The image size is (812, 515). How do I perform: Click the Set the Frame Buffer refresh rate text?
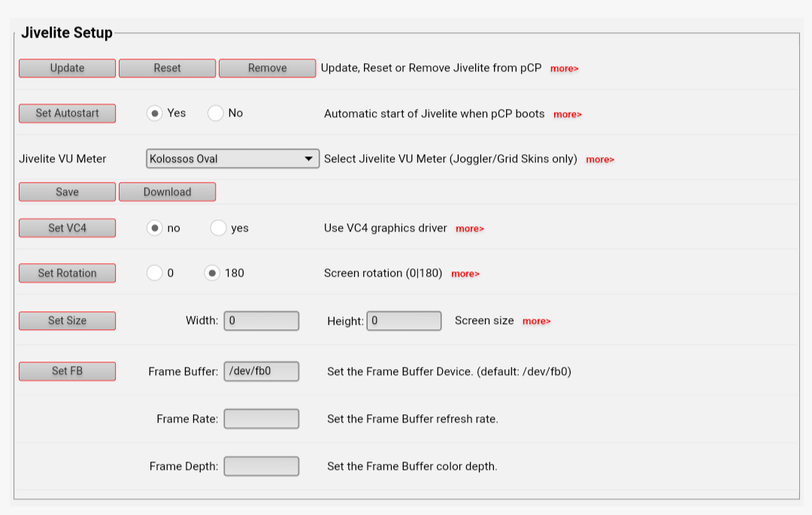coord(413,419)
